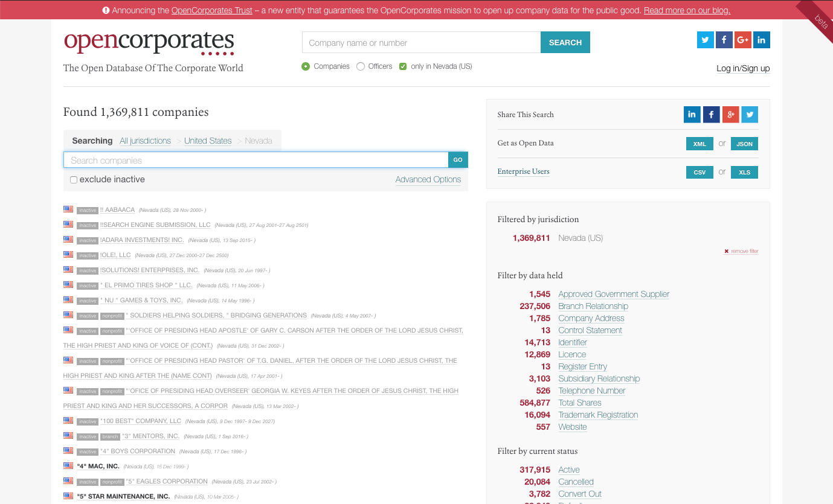Filter by Subsidiary Relationship
833x504 pixels.
(x=599, y=378)
